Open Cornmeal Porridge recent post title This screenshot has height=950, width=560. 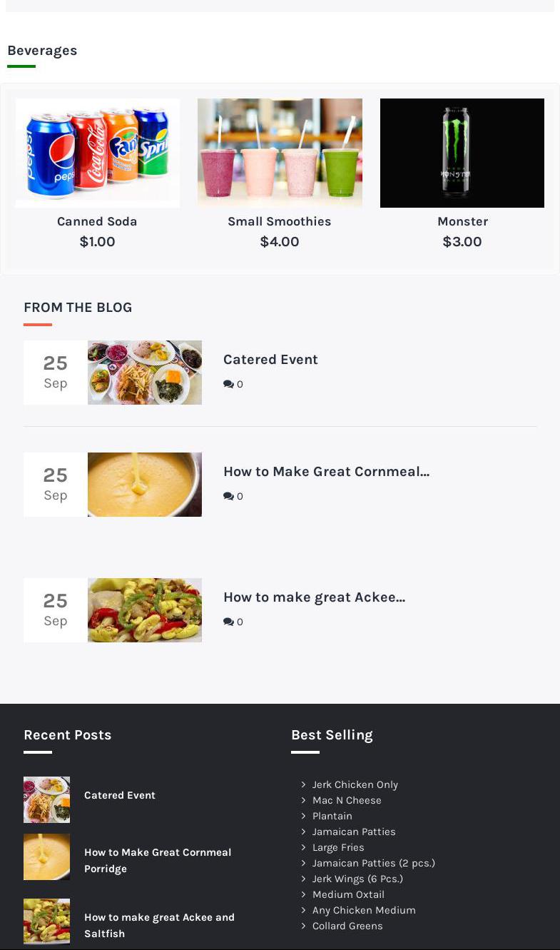pos(158,860)
